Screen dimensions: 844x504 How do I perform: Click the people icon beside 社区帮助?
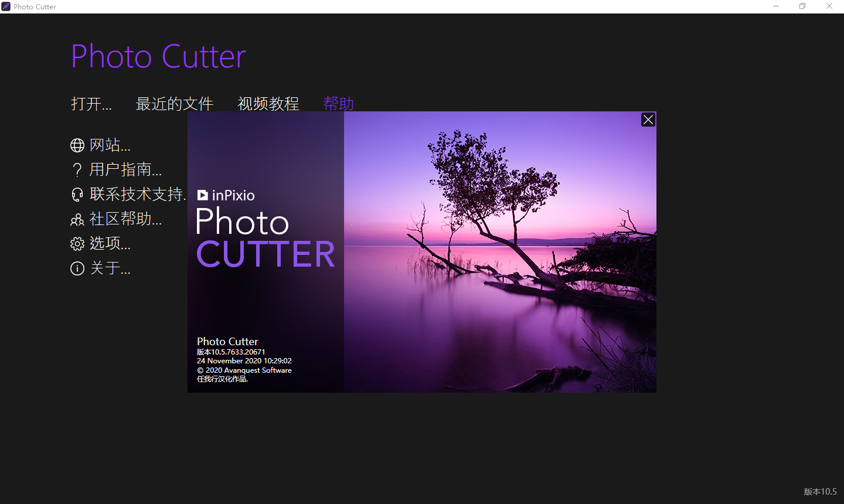point(77,220)
